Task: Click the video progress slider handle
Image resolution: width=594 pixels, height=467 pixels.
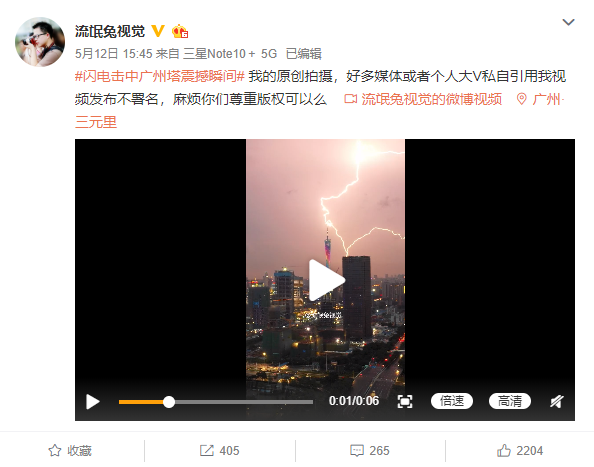Action: tap(169, 402)
